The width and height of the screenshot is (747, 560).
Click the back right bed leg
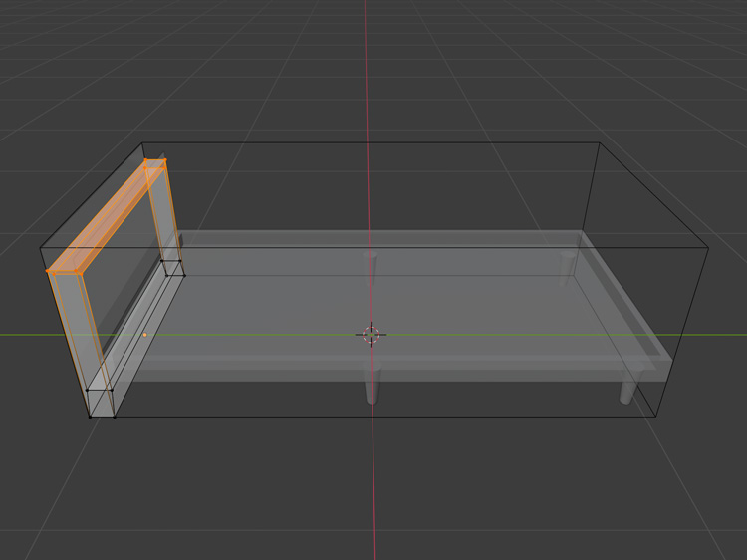point(567,263)
